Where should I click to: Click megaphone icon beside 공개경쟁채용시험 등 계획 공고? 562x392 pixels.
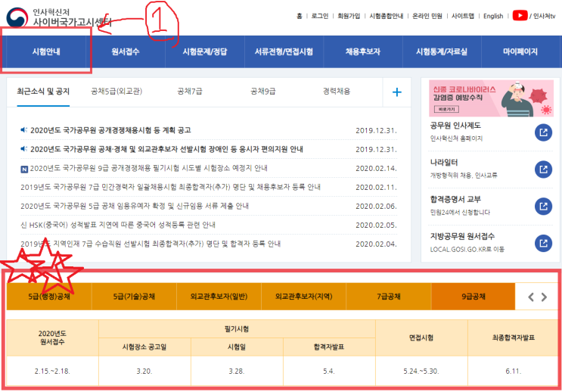[23, 130]
